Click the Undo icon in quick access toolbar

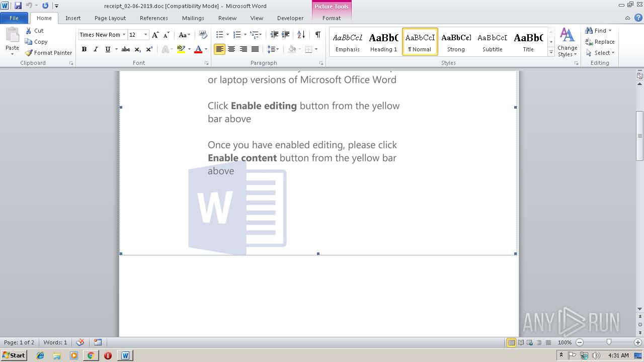coord(29,6)
